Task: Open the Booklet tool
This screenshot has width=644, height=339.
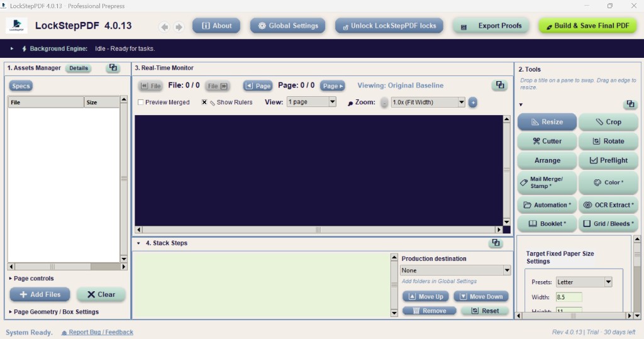Action: [x=547, y=223]
